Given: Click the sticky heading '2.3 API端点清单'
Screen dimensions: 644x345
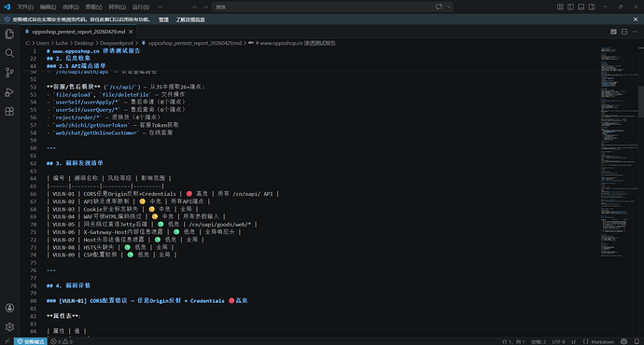Looking at the screenshot, I should [x=76, y=66].
